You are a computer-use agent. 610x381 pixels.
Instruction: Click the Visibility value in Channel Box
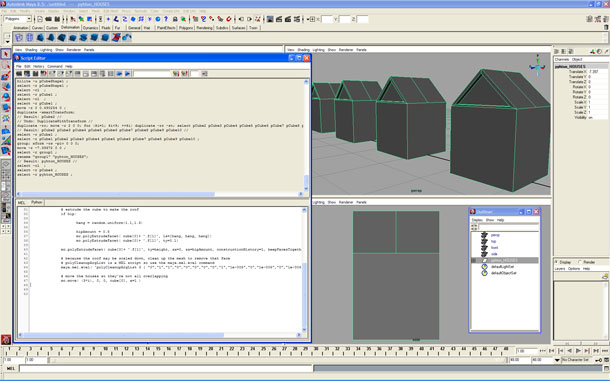tap(598, 118)
